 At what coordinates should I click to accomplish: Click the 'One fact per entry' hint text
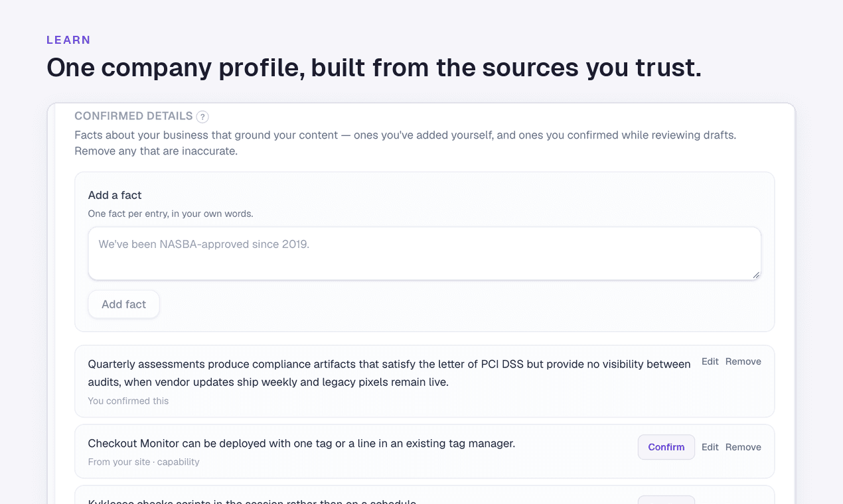(171, 214)
